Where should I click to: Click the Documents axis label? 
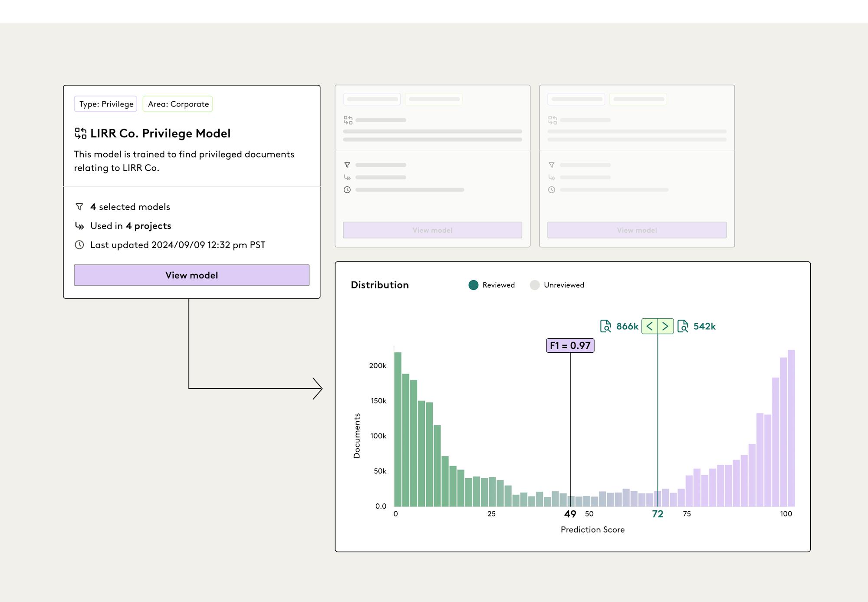(x=357, y=436)
